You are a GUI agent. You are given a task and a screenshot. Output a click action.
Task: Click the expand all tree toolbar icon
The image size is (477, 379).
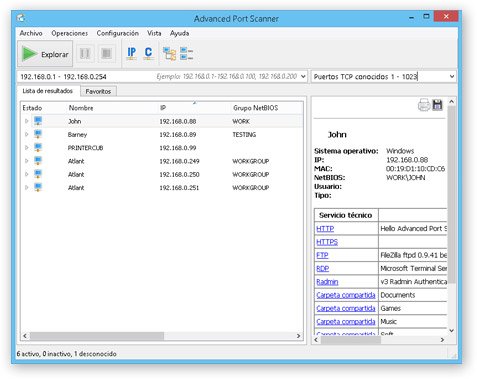pos(169,53)
